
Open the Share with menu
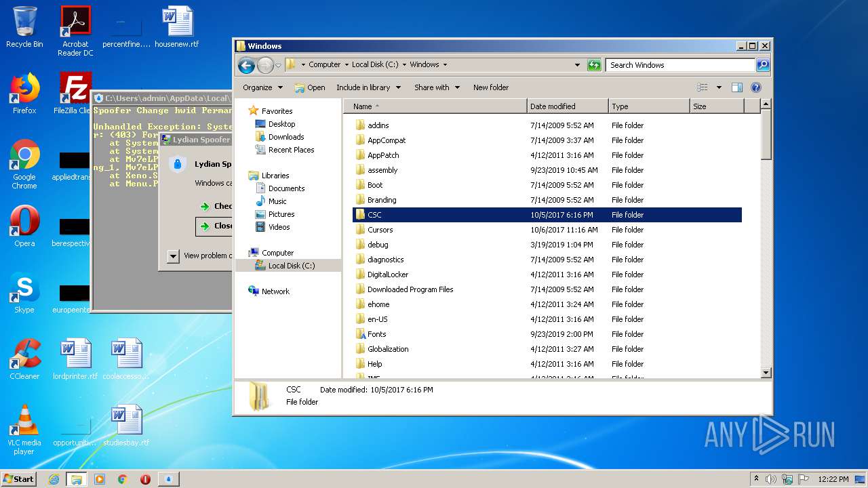click(437, 87)
